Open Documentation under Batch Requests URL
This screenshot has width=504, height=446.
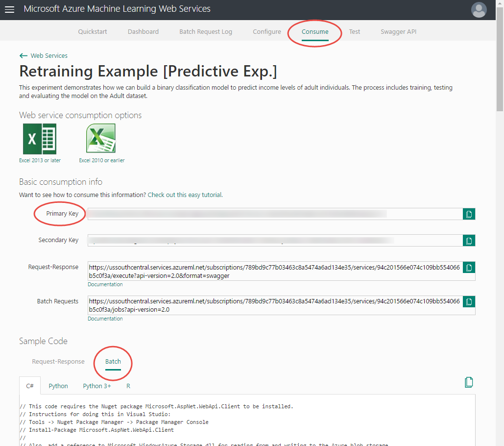coord(105,319)
